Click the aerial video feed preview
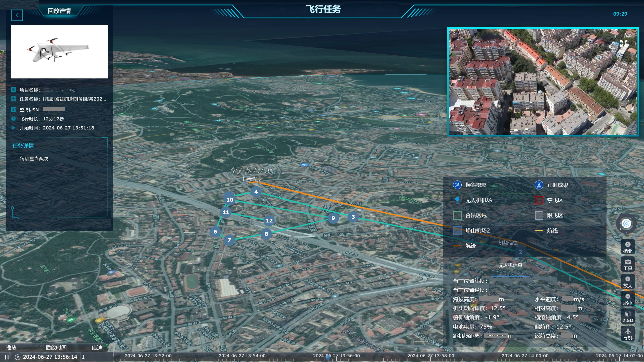The image size is (644, 362). click(543, 82)
